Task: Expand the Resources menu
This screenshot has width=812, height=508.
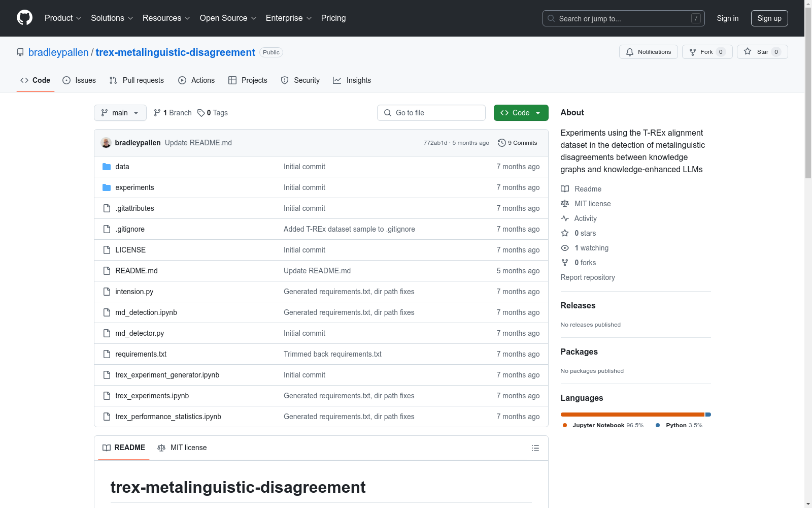Action: click(166, 18)
